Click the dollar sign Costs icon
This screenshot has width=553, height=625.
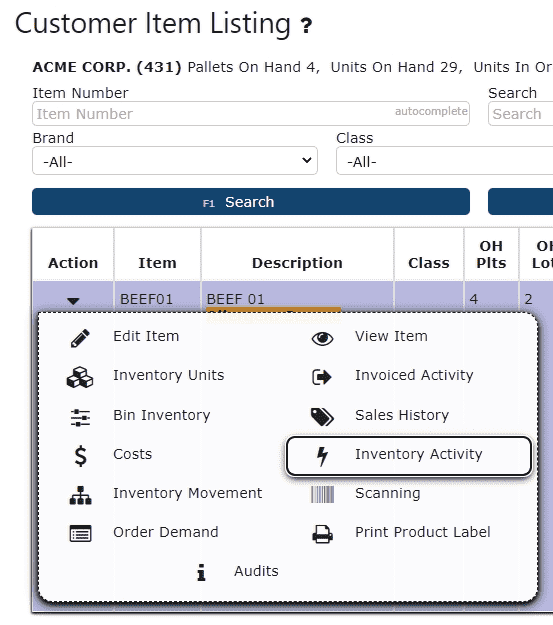pos(81,456)
